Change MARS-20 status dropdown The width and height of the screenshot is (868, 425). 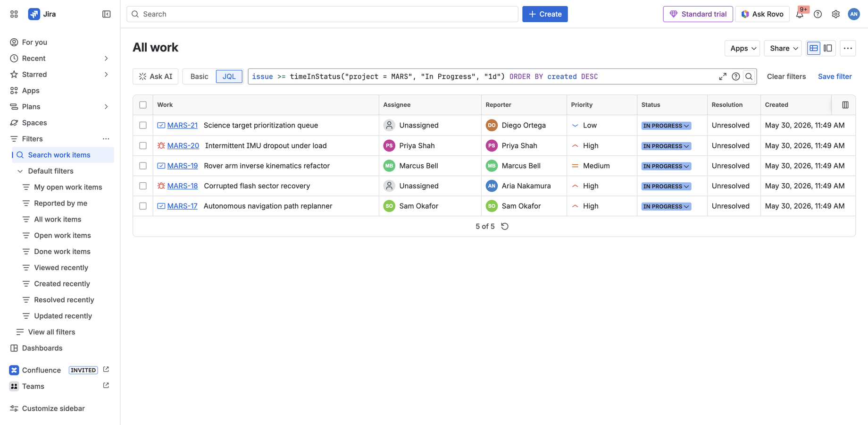pyautogui.click(x=666, y=146)
